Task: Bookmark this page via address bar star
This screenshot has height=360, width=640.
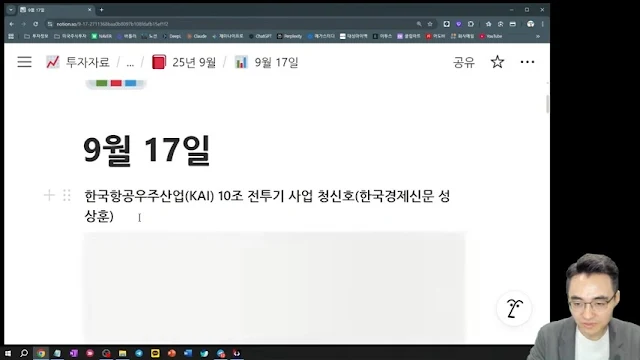Action: [430, 24]
